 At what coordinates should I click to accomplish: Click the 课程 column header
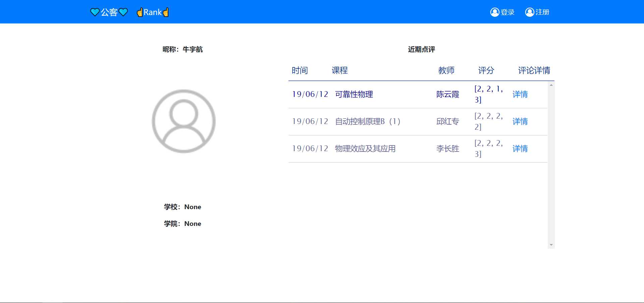click(x=340, y=70)
